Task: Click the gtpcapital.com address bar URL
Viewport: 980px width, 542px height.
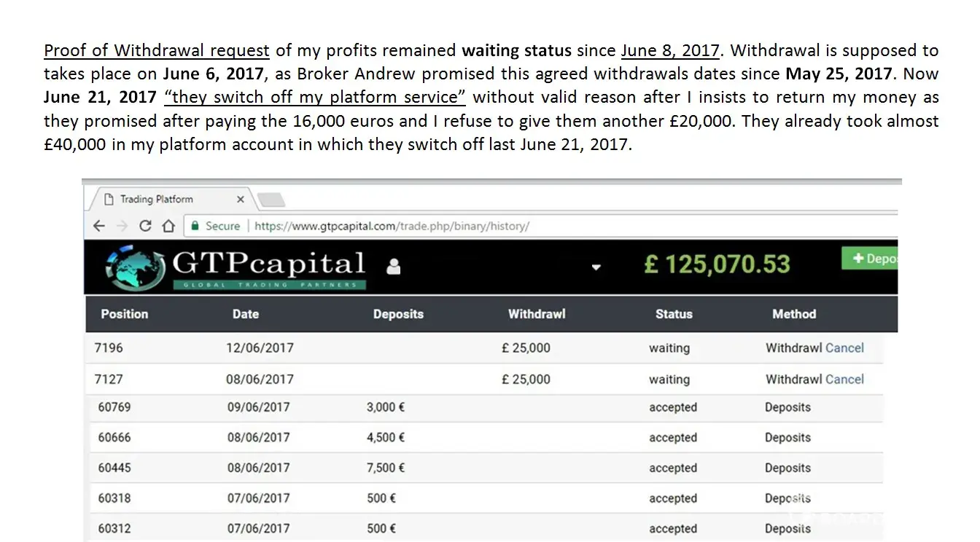Action: click(392, 226)
